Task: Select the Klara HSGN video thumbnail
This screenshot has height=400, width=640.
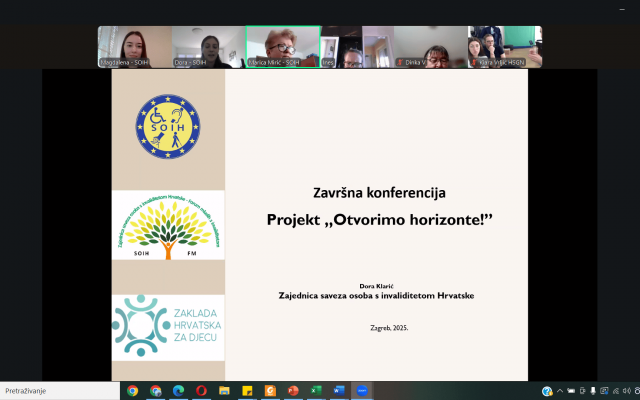Action: coord(505,47)
